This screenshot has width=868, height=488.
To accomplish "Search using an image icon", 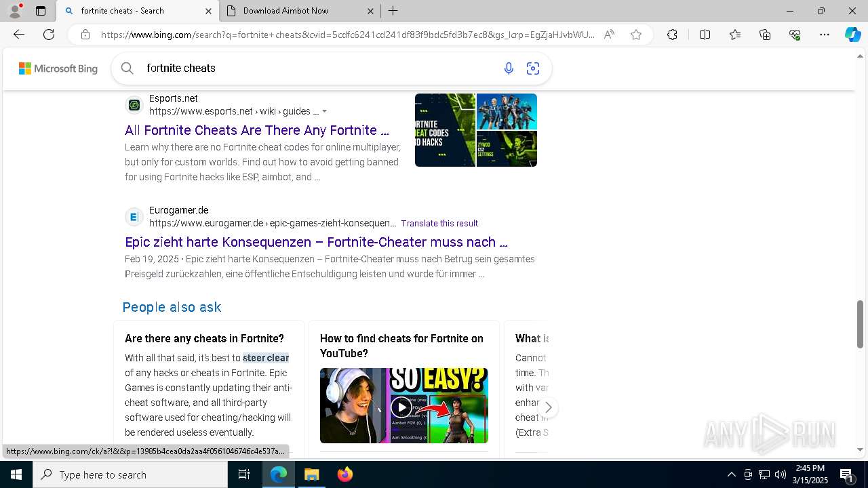I will 533,68.
